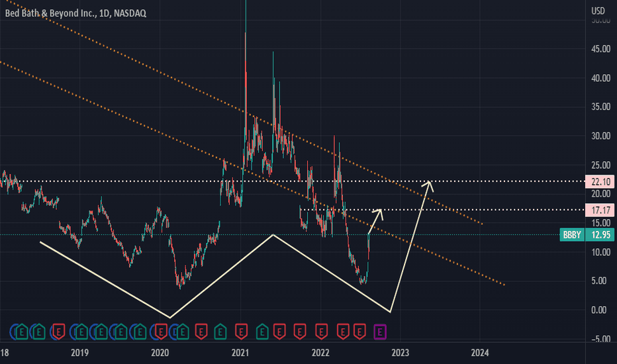Click the 2022 label on time axis

coord(320,353)
